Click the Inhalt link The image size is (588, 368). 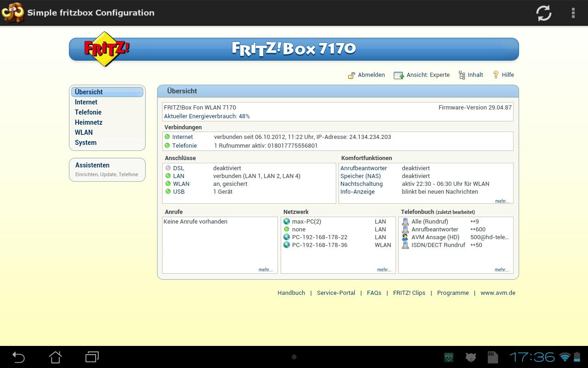click(475, 75)
